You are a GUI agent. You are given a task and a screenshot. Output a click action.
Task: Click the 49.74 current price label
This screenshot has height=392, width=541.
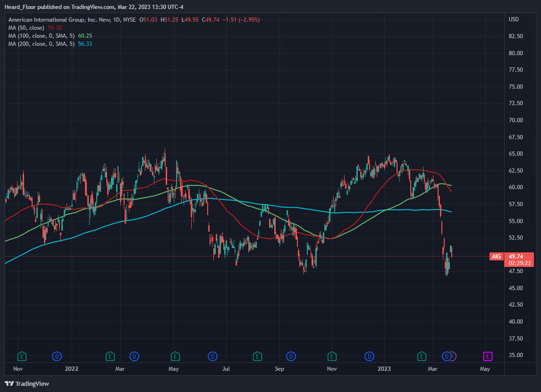516,257
